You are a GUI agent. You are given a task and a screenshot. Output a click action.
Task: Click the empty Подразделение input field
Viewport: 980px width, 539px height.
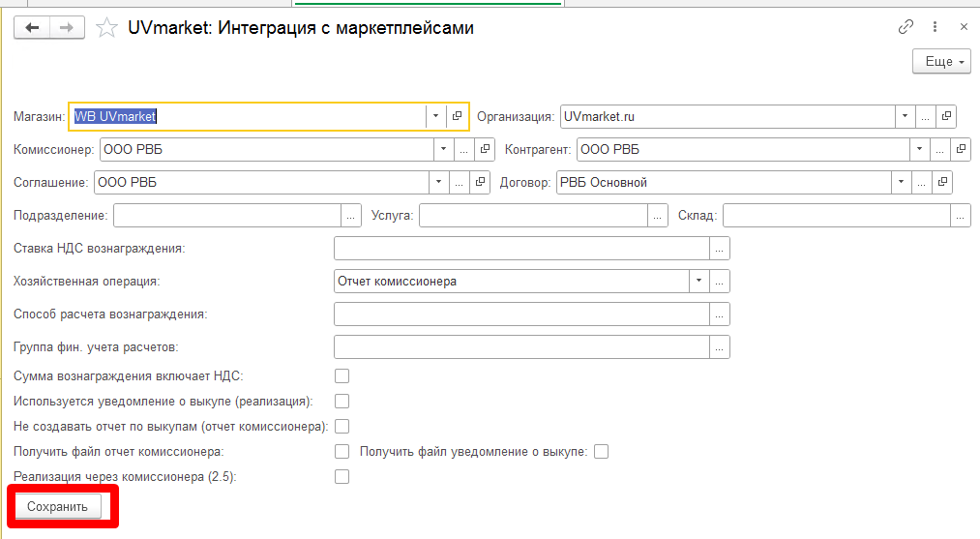pyautogui.click(x=227, y=216)
